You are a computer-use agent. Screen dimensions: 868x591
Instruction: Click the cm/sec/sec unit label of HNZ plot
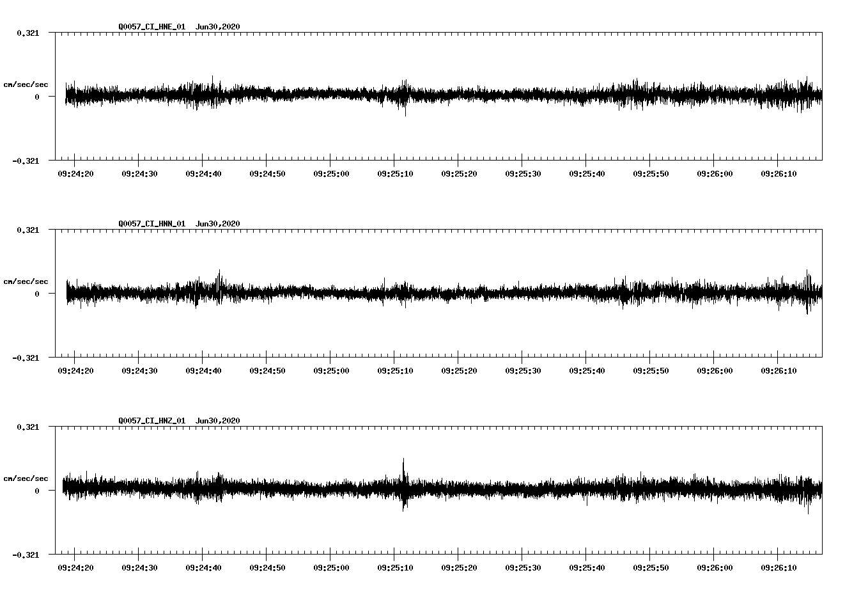(x=26, y=478)
